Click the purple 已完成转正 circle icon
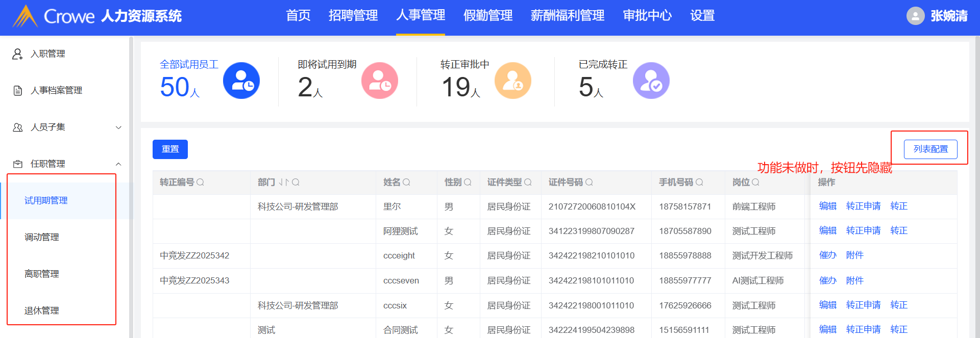Viewport: 980px width, 338px height. 651,81
